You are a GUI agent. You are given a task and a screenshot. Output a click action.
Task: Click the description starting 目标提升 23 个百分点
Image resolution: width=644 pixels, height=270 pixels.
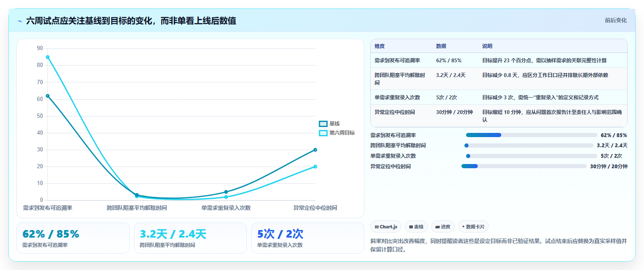(x=545, y=61)
